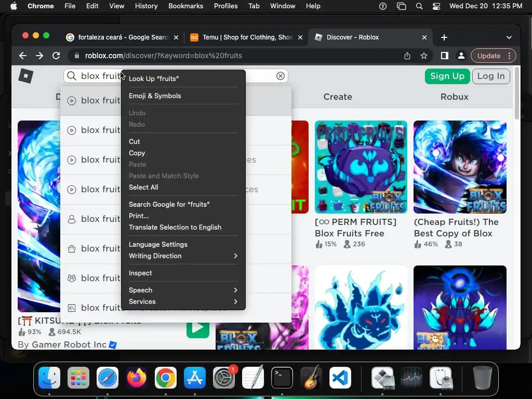Screen dimensions: 532x399
Task: Open the share page icon in address bar
Action: tap(407, 56)
